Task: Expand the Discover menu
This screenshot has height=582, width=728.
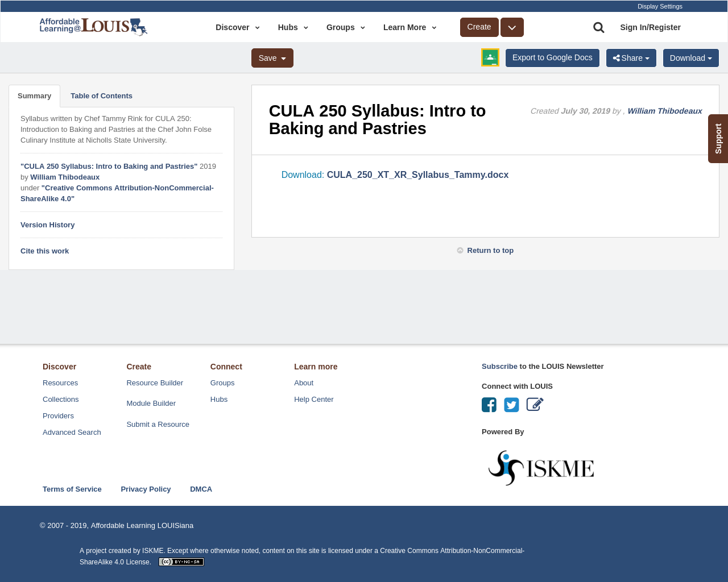Action: click(x=238, y=27)
